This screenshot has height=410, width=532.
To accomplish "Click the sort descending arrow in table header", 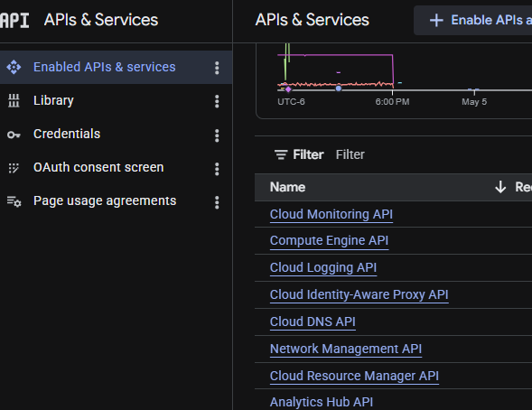I will 500,187.
